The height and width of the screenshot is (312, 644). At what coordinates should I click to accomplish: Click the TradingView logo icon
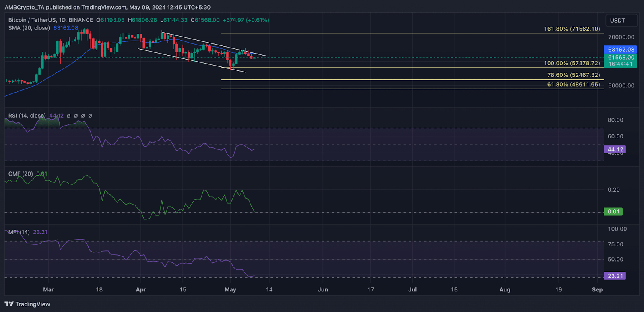click(x=9, y=304)
